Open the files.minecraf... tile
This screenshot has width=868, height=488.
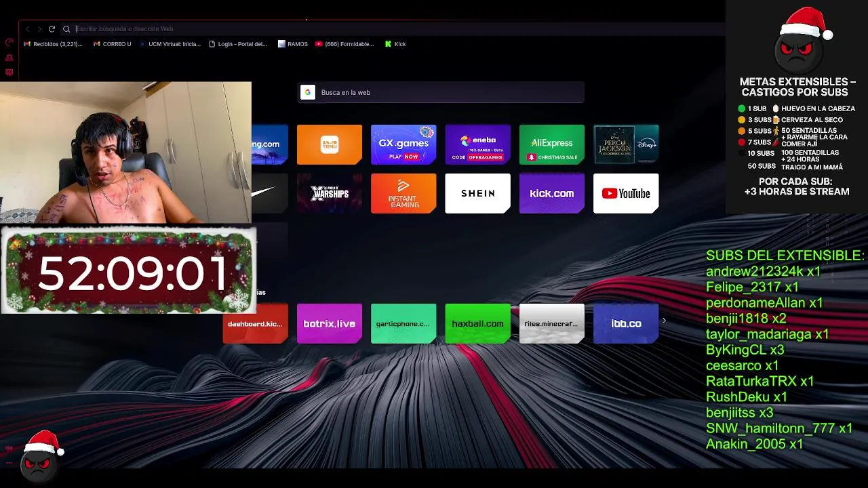(552, 324)
